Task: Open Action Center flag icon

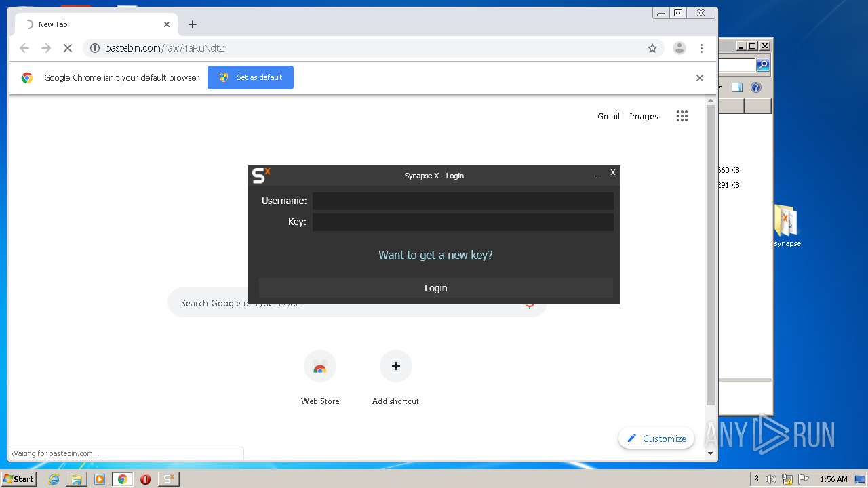Action: [x=804, y=479]
